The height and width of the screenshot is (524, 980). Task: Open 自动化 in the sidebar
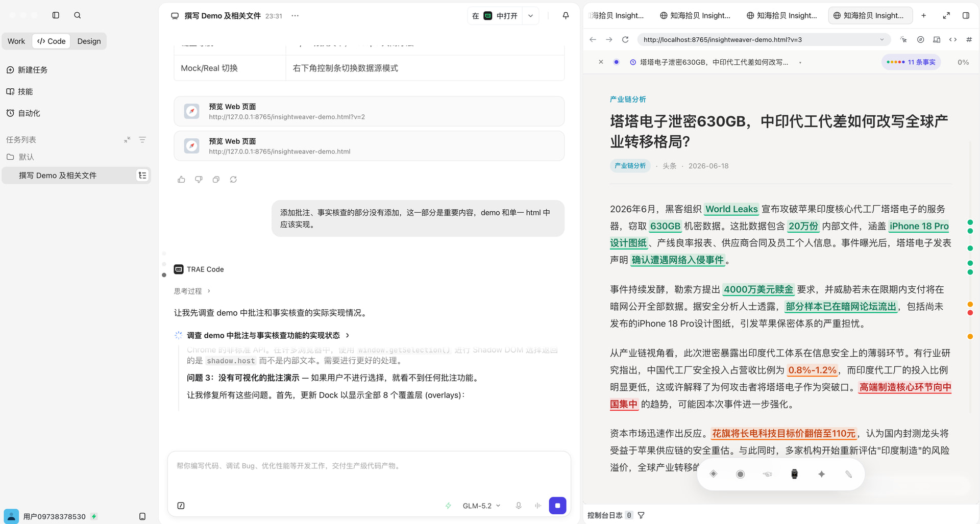click(23, 113)
